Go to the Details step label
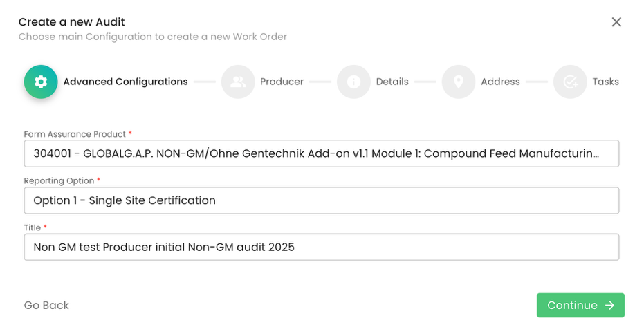 point(392,82)
